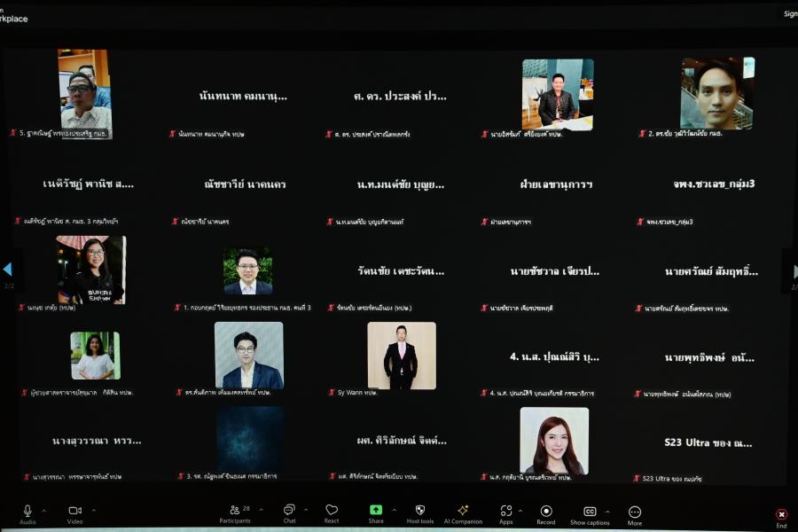Click the red End meeting button
This screenshot has height=532, width=798.
pyautogui.click(x=781, y=514)
